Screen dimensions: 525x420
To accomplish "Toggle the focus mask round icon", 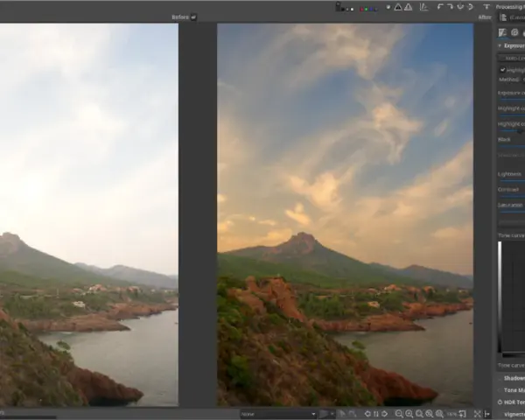I will (x=388, y=7).
